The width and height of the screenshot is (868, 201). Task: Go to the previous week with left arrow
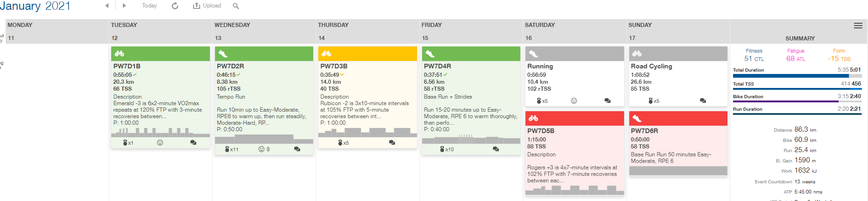(107, 6)
